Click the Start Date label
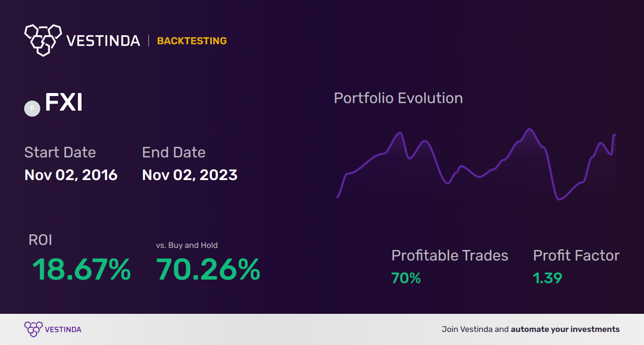This screenshot has width=644, height=345. coord(60,152)
